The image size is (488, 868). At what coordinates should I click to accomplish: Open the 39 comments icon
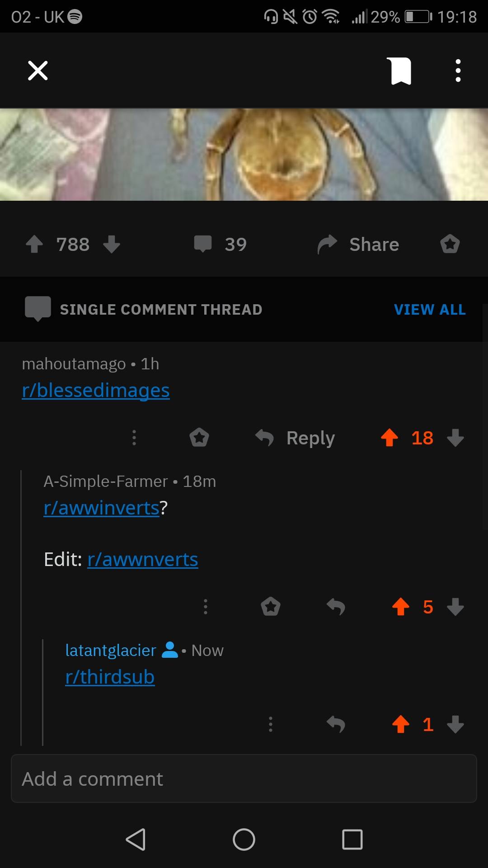pos(203,244)
